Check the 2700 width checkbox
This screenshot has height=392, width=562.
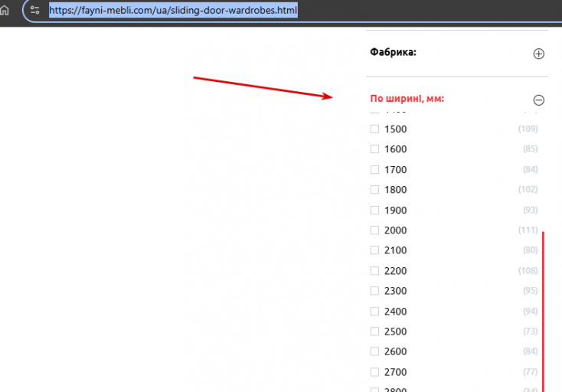pyautogui.click(x=374, y=372)
